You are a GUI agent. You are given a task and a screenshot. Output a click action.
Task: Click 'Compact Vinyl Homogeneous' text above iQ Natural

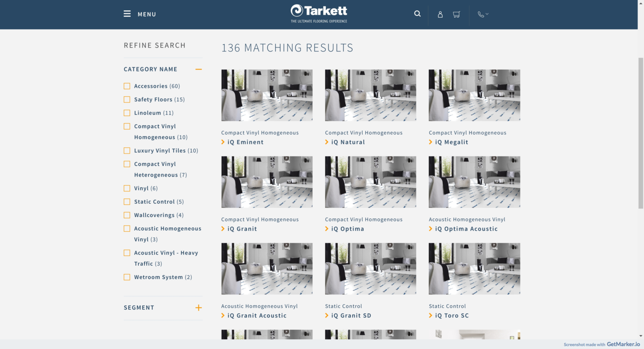click(x=364, y=133)
